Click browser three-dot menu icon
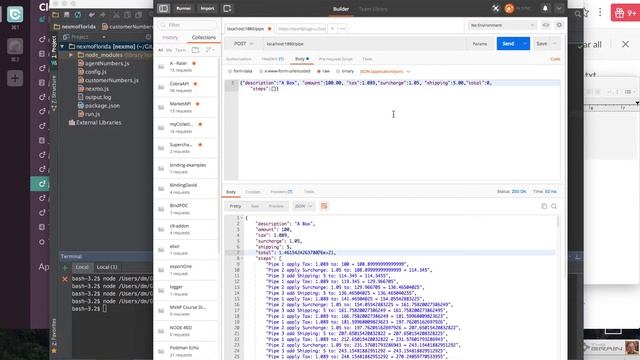 (600, 12)
